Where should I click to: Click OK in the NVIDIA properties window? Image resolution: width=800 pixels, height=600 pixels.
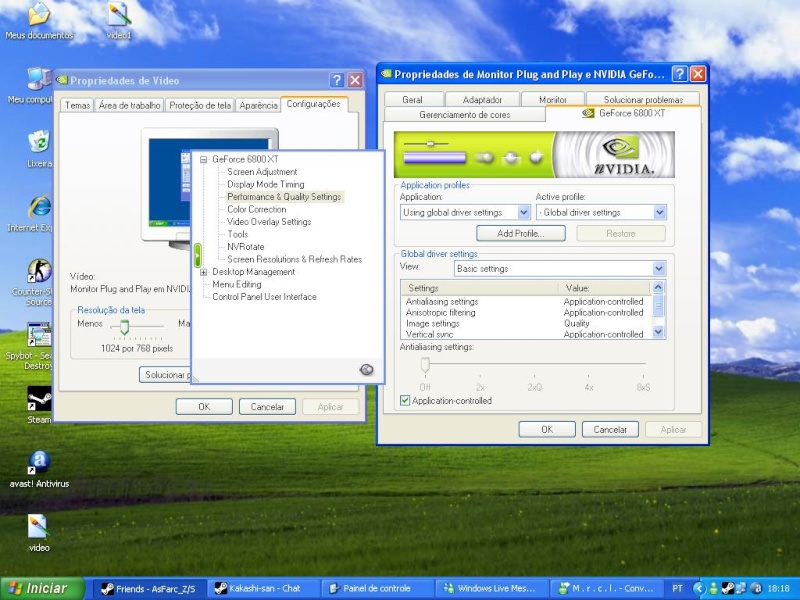coord(547,430)
